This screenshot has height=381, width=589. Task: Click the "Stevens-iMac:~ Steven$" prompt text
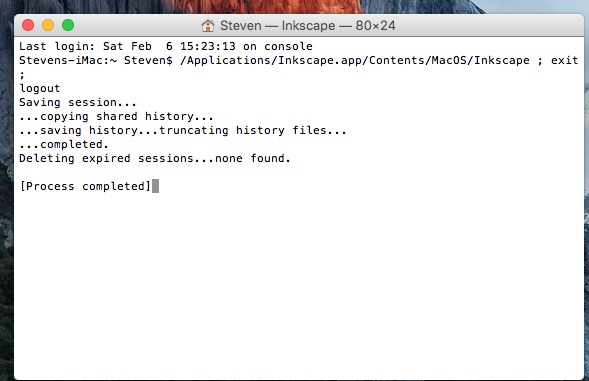click(x=96, y=60)
